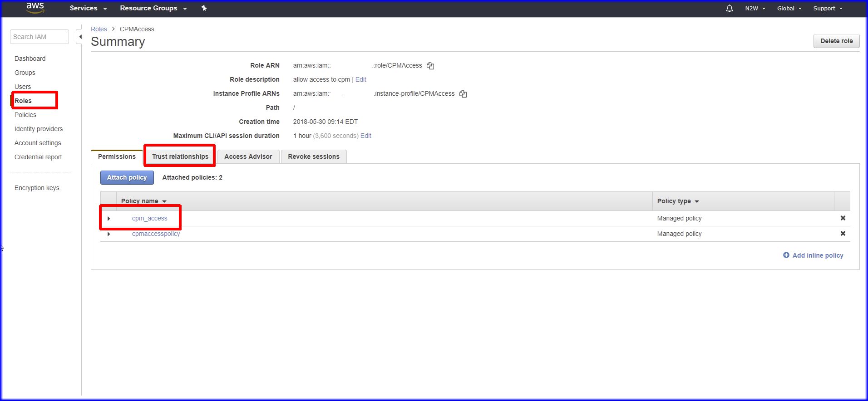Go to Groups in IAM sidebar
The image size is (868, 401).
[x=25, y=73]
